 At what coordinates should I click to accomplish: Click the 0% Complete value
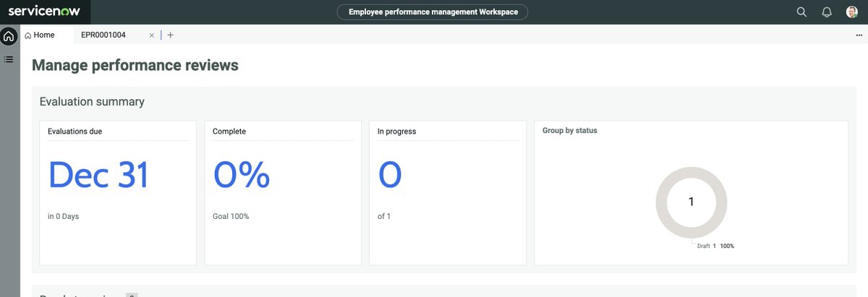point(241,175)
